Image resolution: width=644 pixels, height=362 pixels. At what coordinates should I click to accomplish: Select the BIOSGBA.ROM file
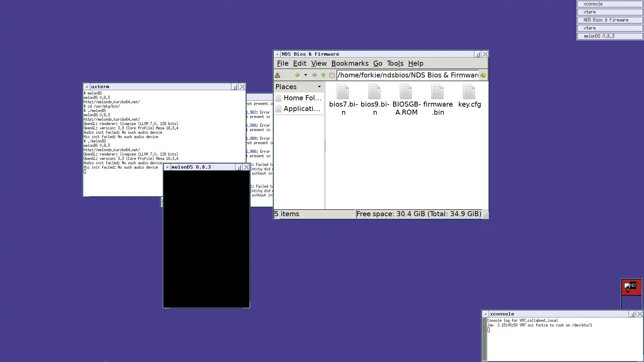406,92
